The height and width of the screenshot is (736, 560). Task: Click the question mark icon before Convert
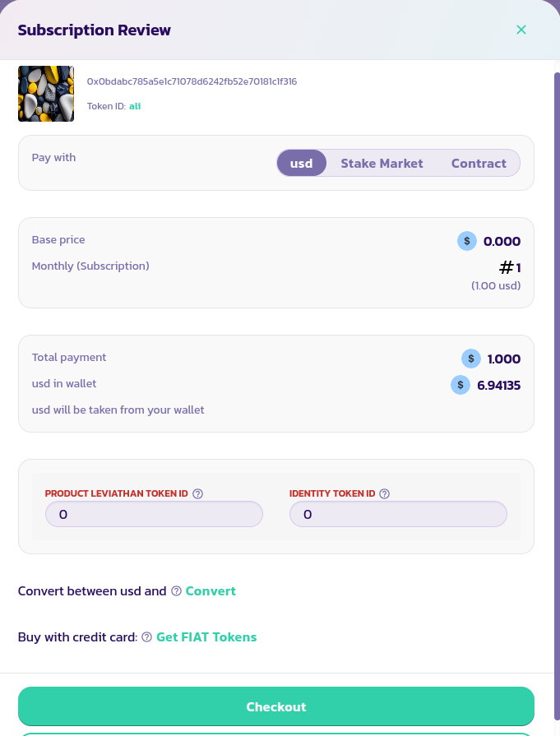tap(176, 591)
